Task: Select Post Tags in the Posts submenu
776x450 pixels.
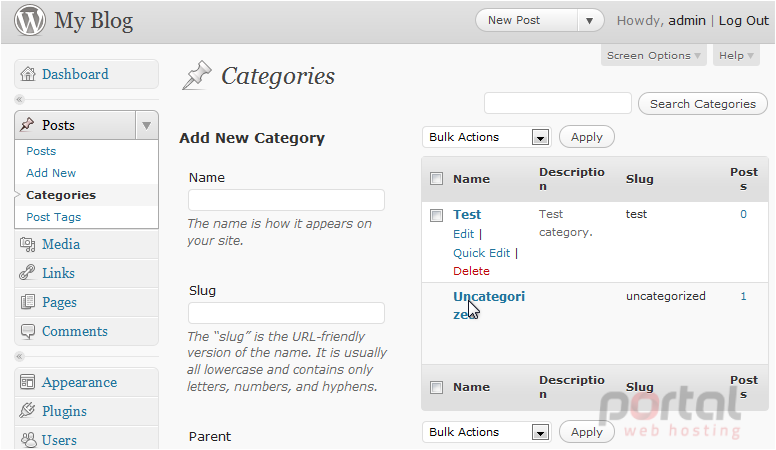Action: (53, 217)
